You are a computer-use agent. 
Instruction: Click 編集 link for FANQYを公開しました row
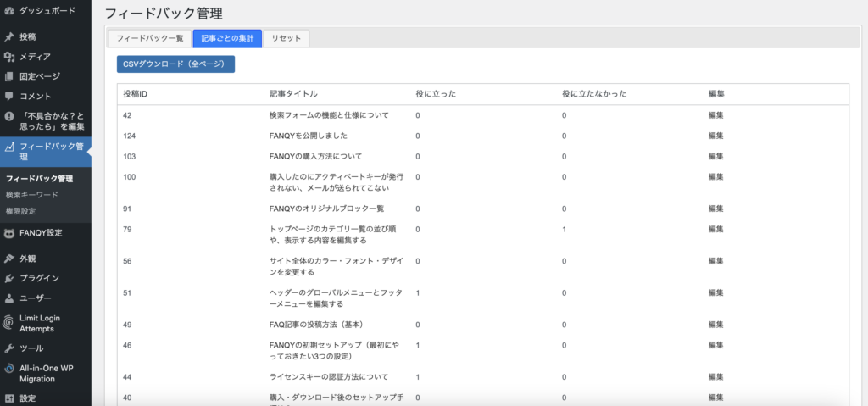click(715, 136)
